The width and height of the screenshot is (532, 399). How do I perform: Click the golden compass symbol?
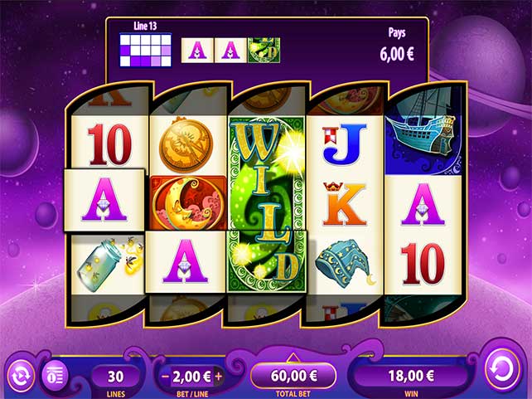tap(186, 145)
